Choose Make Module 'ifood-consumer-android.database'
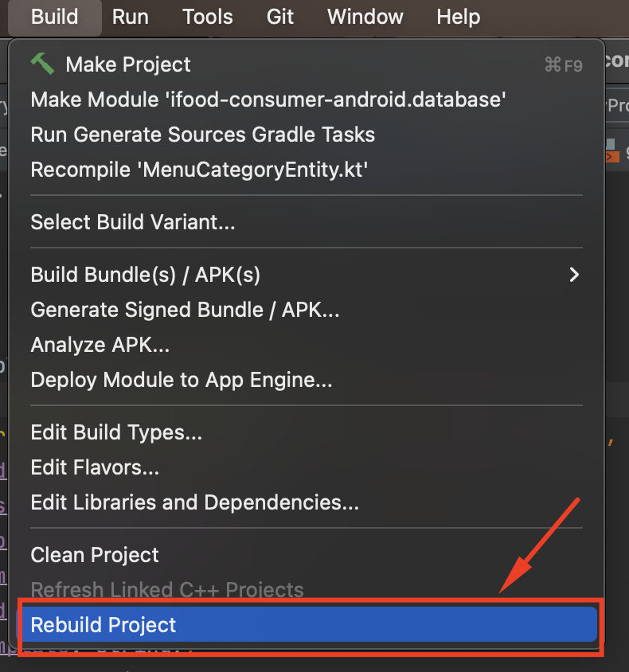 [268, 100]
